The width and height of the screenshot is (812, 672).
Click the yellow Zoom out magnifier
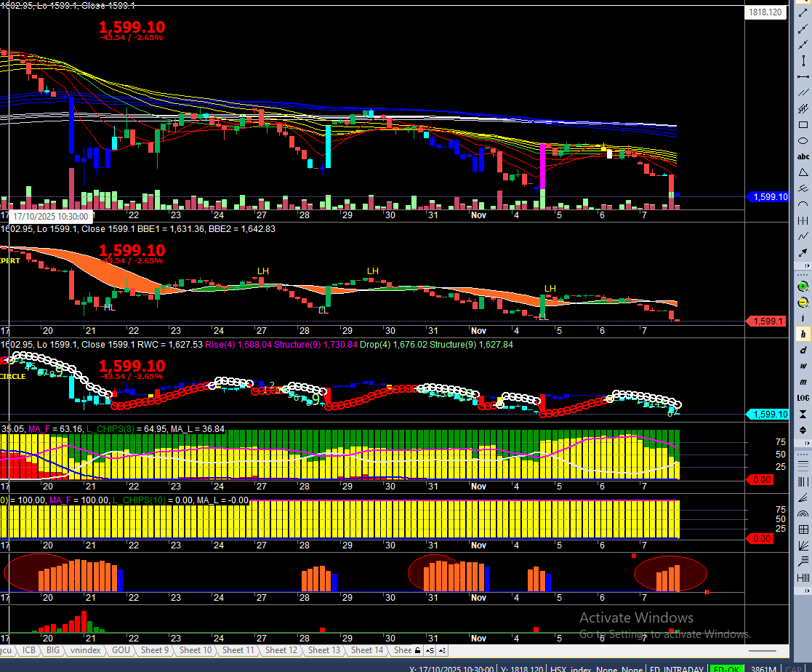(803, 302)
